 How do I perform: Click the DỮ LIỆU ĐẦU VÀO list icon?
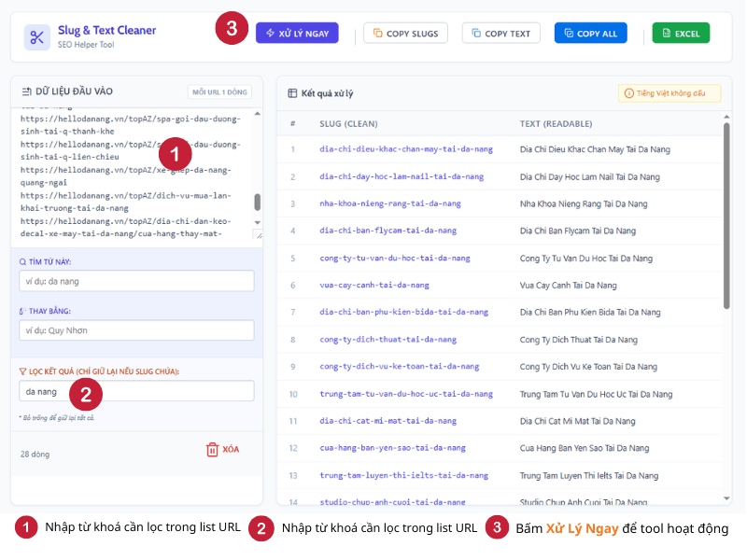(x=26, y=91)
